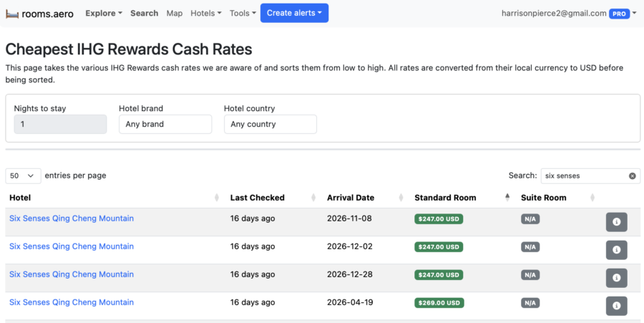Open info for the 2026-11-08 row
644x323 pixels.
click(x=617, y=222)
